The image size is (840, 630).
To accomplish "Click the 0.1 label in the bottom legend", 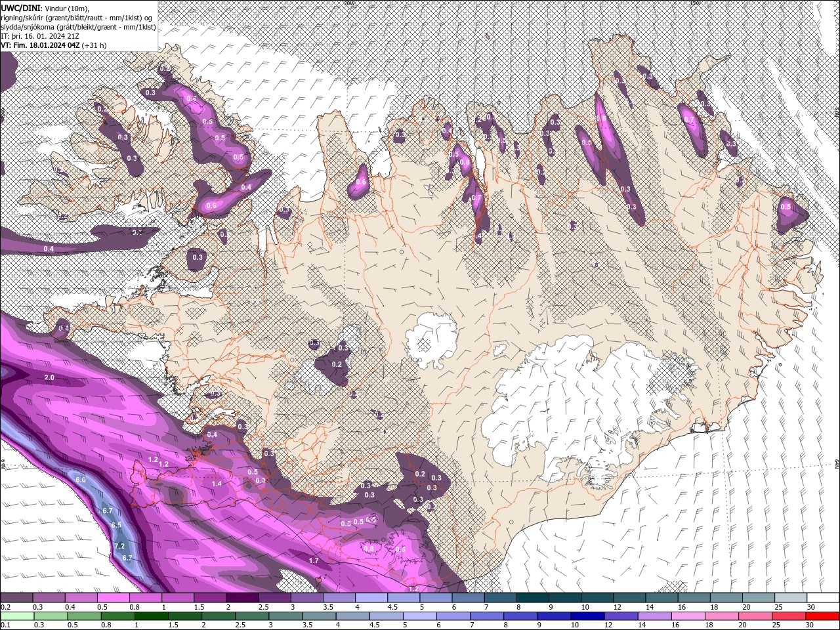I will tap(5, 625).
